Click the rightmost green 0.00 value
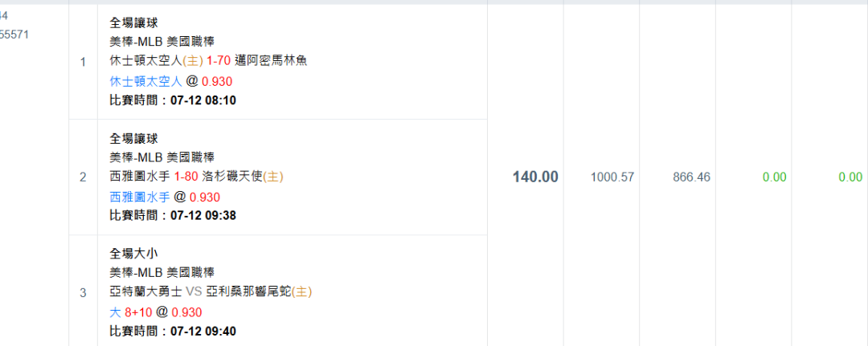This screenshot has width=868, height=346. [x=850, y=177]
